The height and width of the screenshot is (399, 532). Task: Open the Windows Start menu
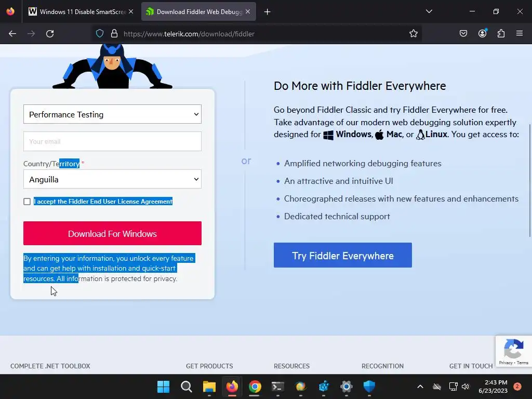[163, 387]
